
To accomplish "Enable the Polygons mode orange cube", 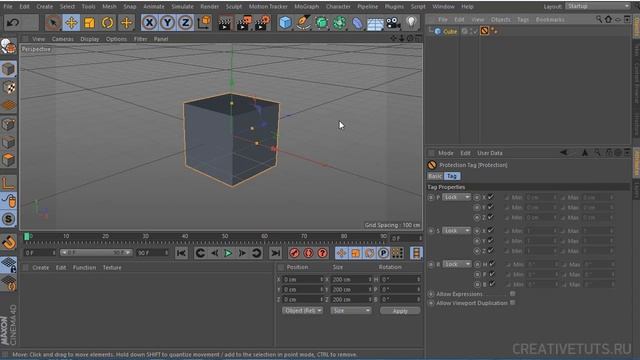I will point(8,160).
